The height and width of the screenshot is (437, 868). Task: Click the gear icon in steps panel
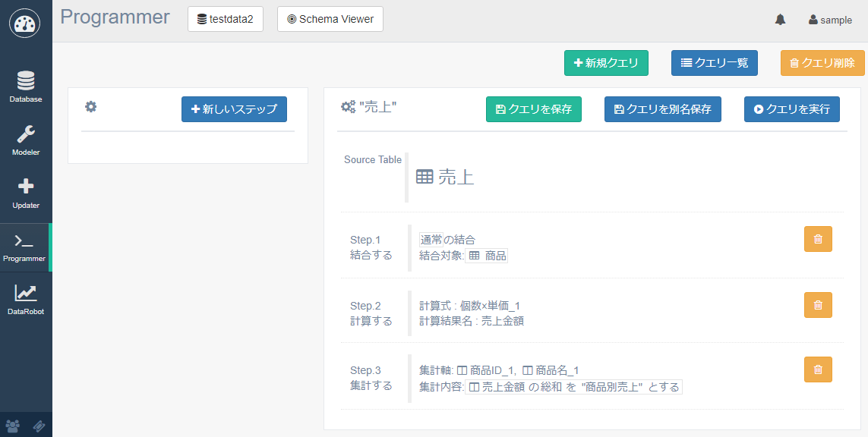pyautogui.click(x=90, y=107)
